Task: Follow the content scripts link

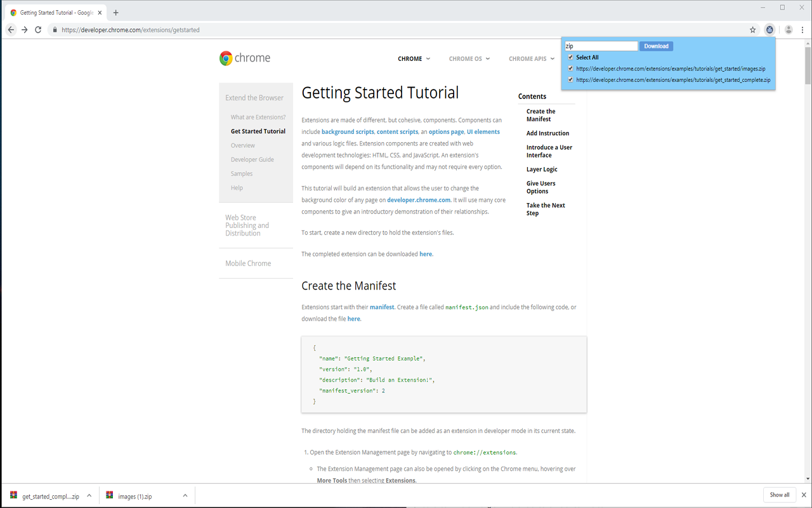Action: coord(397,131)
